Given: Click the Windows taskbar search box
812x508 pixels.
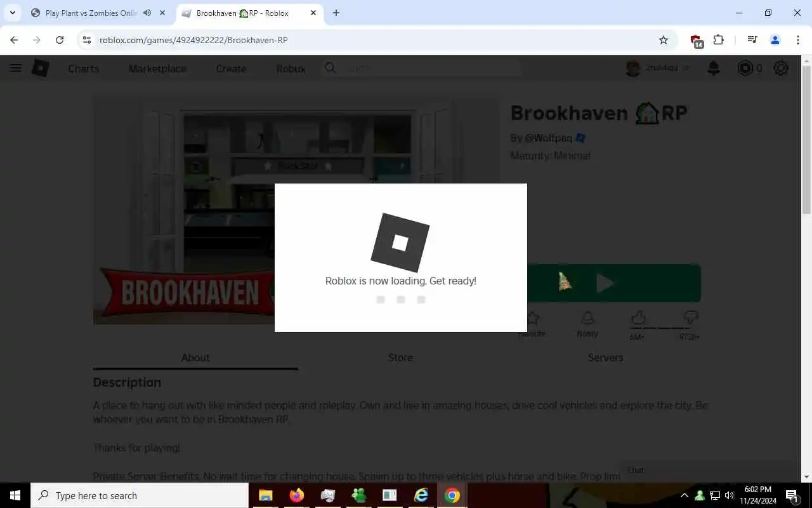Looking at the screenshot, I should (x=140, y=495).
